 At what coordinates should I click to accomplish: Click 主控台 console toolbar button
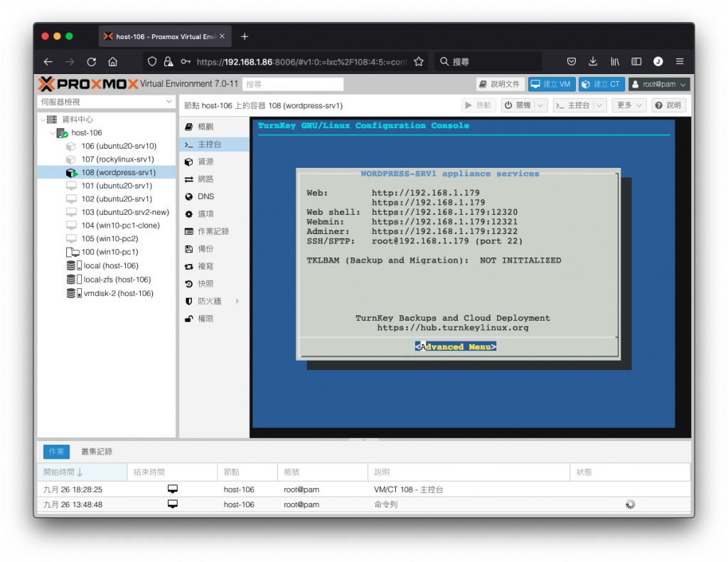[x=573, y=105]
